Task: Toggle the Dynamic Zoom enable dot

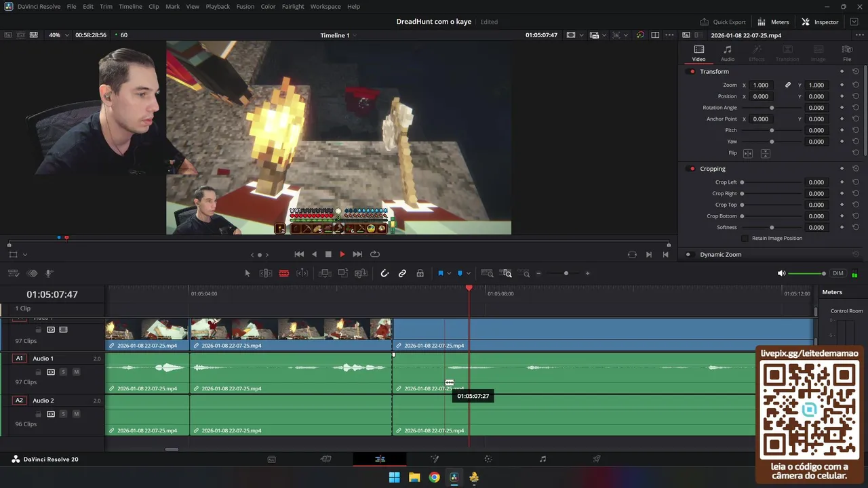Action: click(688, 254)
